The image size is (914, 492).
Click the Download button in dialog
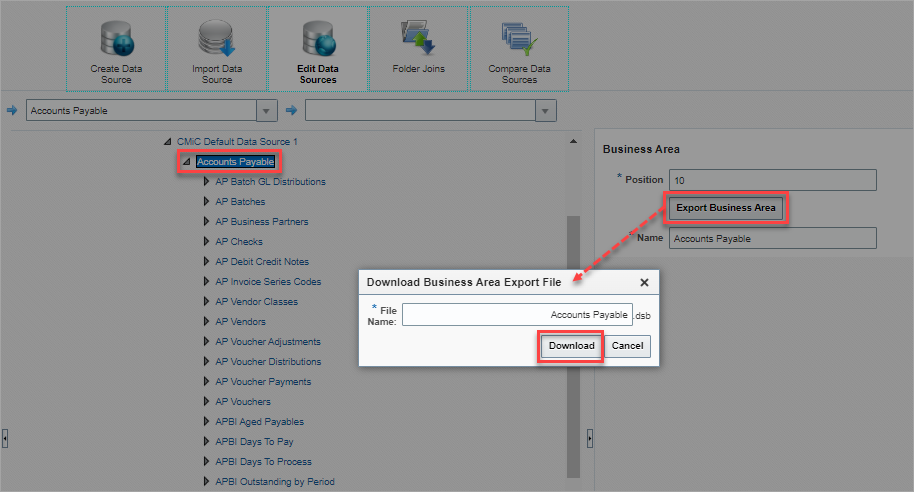point(571,346)
